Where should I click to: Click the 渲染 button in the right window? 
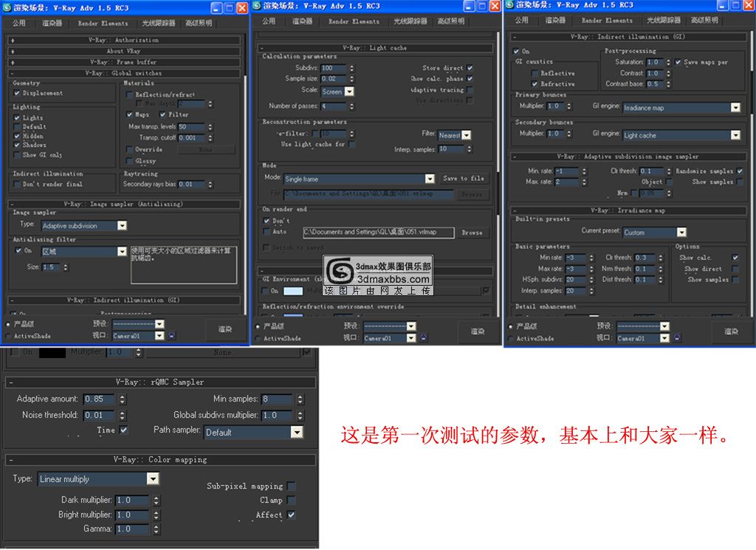pyautogui.click(x=731, y=331)
